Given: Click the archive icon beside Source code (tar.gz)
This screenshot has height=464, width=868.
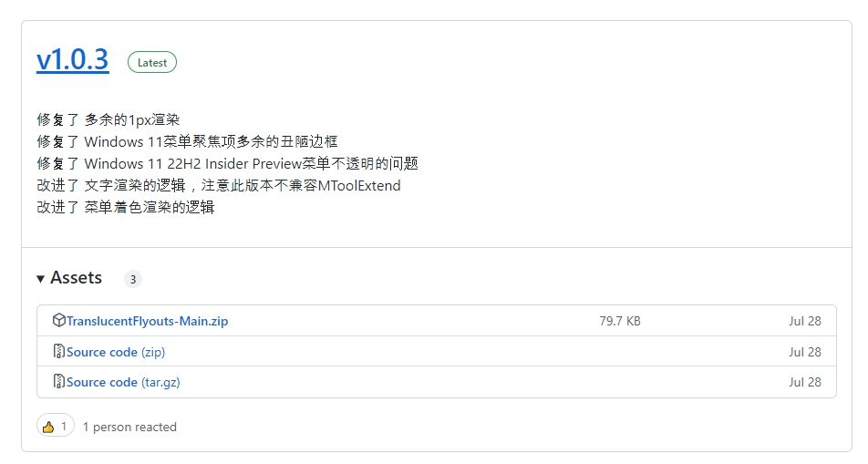Looking at the screenshot, I should click(x=58, y=381).
